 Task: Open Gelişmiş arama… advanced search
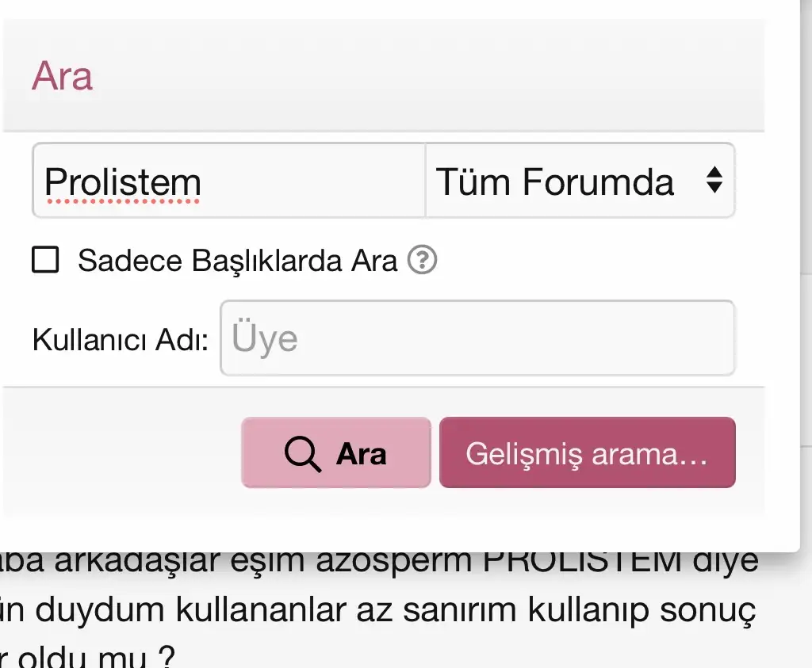coord(587,453)
